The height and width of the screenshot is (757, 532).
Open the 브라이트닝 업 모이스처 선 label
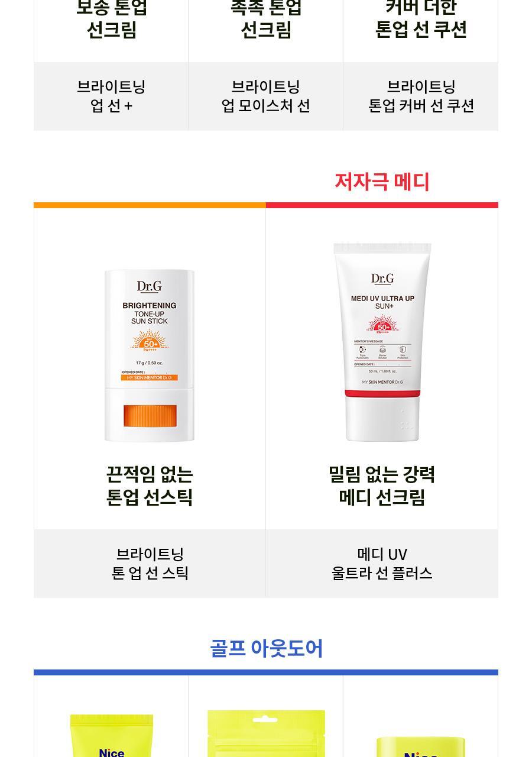tap(265, 96)
